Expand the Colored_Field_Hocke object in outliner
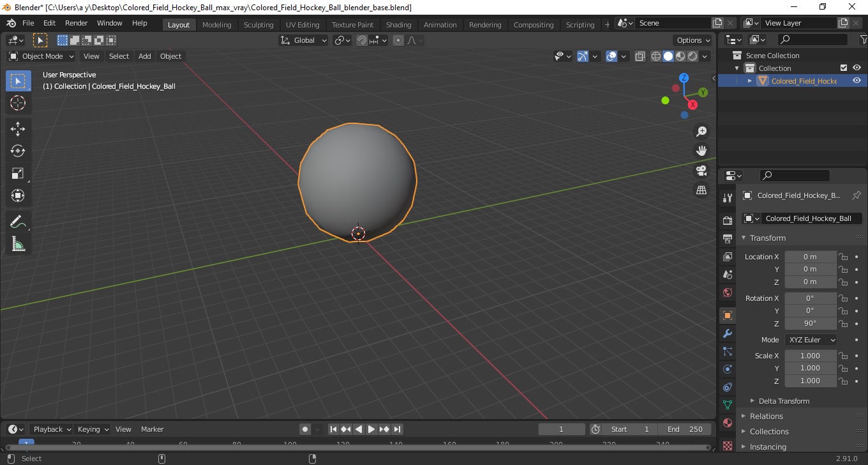This screenshot has width=868, height=465. [750, 80]
